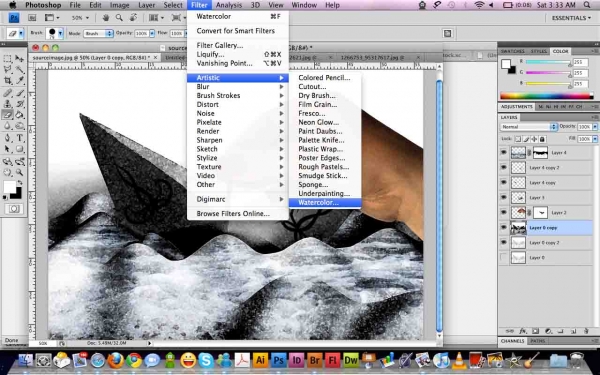Screen dimensions: 600x375
Task: Select the Healing Brush tool
Action: (x=7, y=93)
